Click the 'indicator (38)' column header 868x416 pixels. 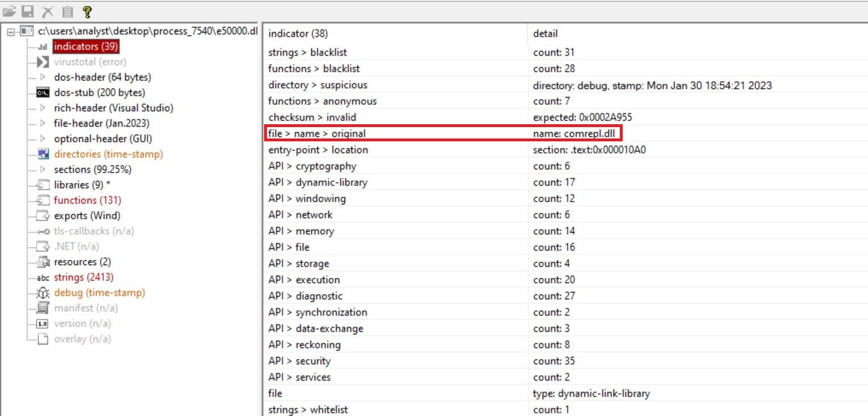tap(298, 34)
